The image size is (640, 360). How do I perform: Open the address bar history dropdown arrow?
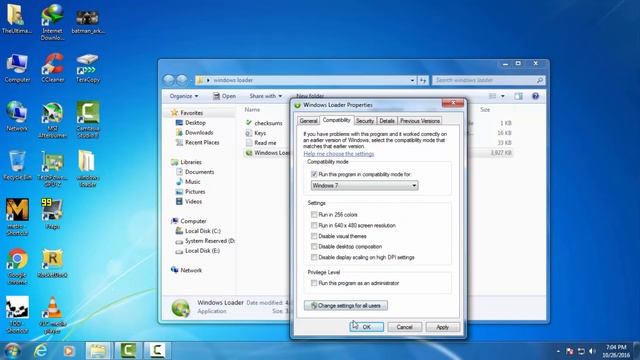(412, 80)
